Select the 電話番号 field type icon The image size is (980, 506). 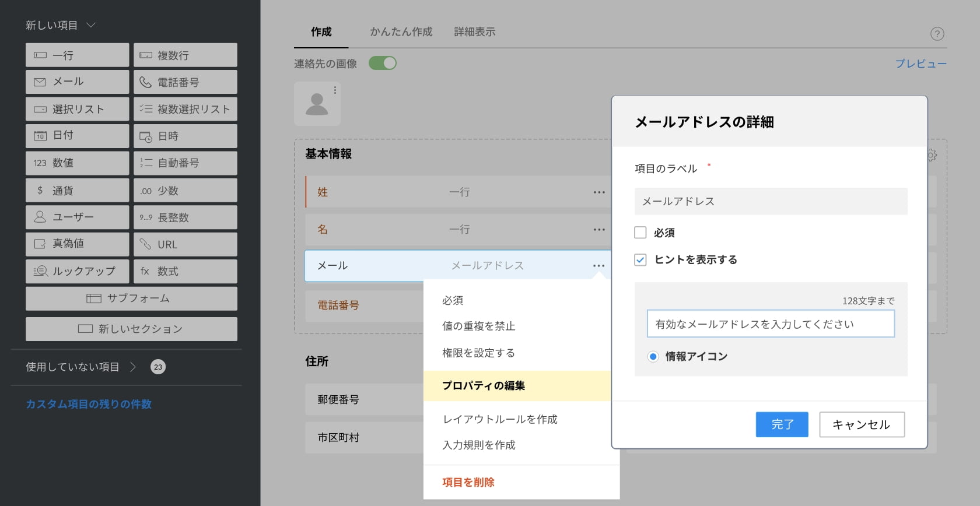click(145, 82)
